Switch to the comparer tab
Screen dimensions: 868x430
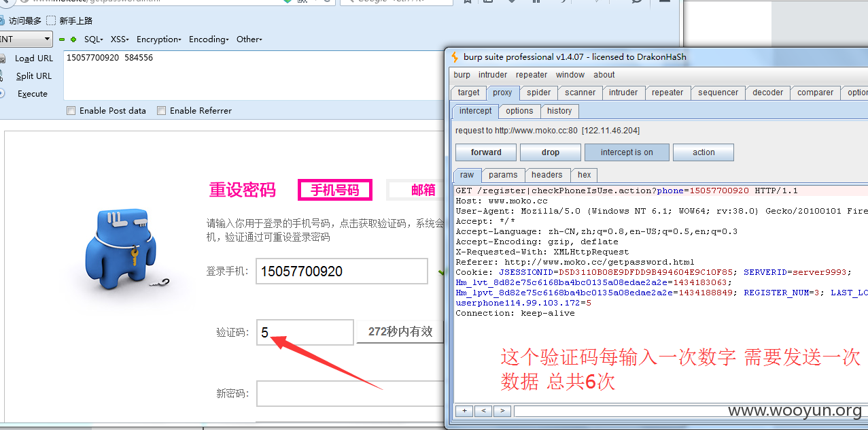tap(816, 93)
